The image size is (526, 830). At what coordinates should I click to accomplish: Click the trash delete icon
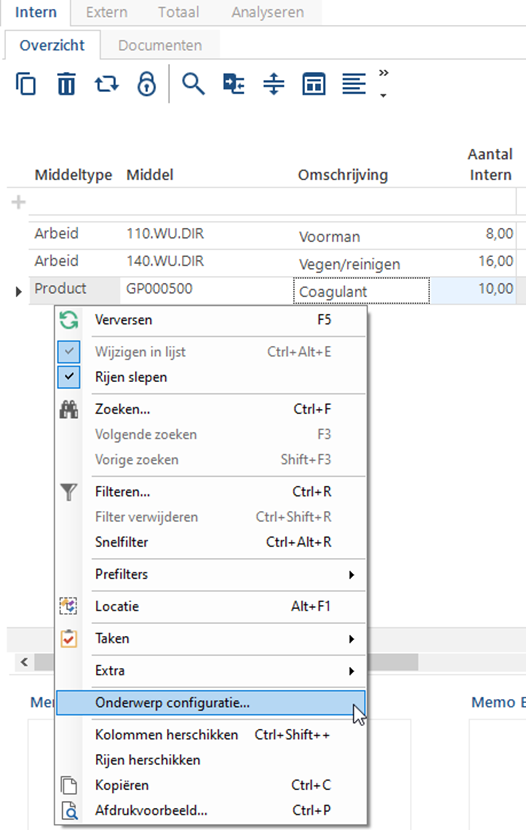66,84
